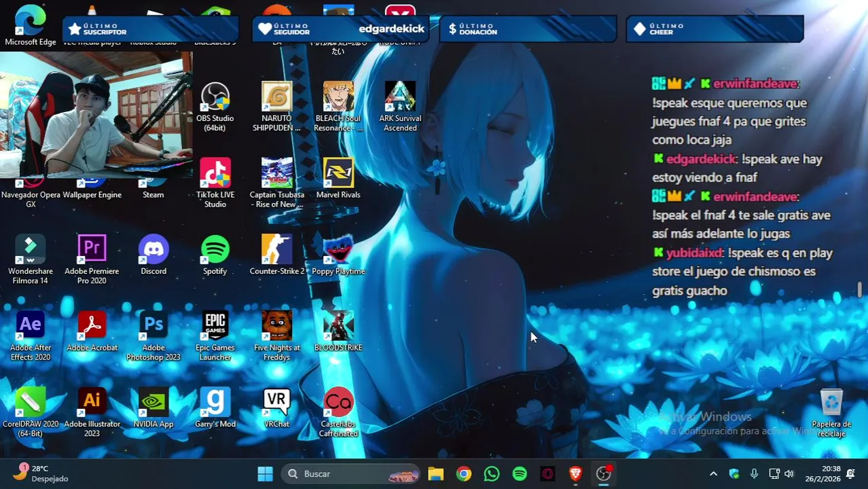This screenshot has width=868, height=489.
Task: Click Último Seguidor edgardekick banner
Action: 341,29
